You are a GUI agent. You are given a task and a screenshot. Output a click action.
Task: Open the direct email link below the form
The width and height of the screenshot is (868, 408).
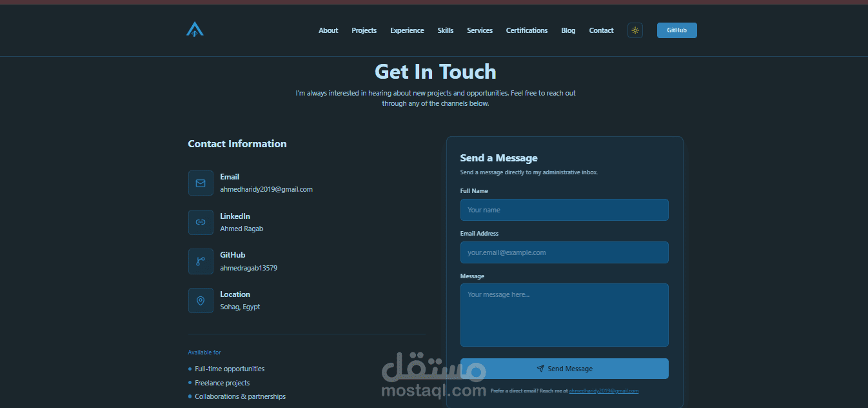tap(604, 391)
